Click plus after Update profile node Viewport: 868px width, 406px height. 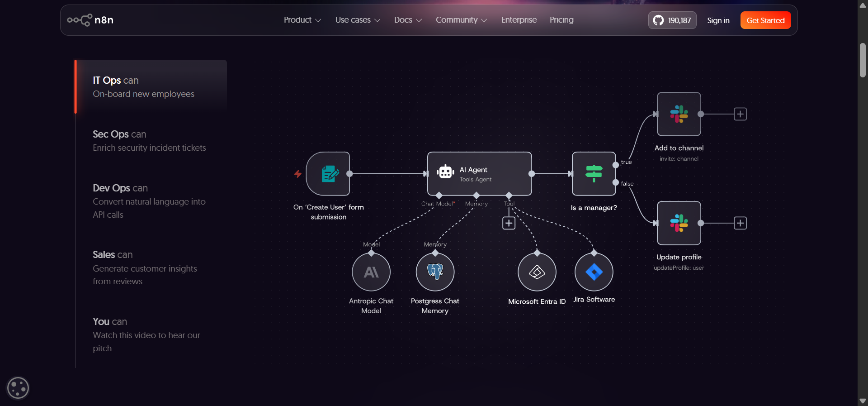pyautogui.click(x=740, y=223)
